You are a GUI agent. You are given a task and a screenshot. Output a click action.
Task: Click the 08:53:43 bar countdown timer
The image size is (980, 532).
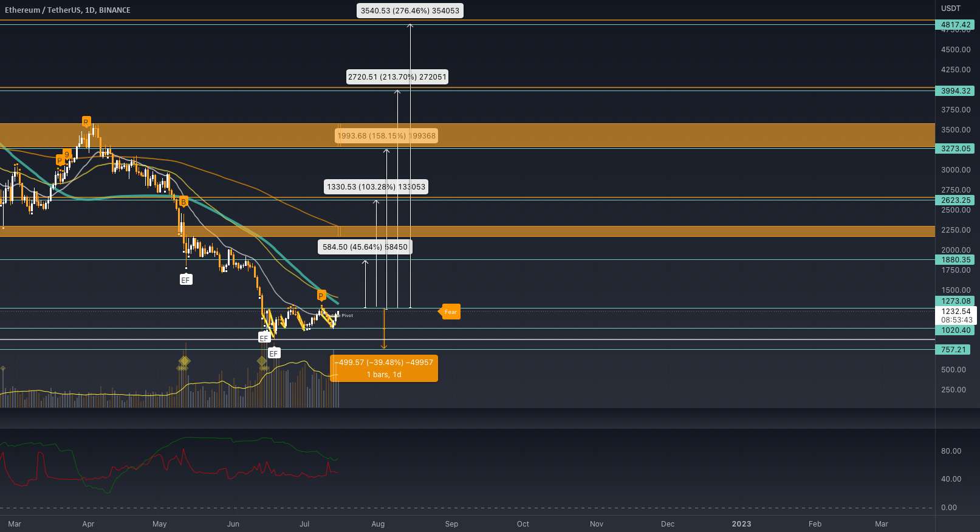tap(955, 320)
